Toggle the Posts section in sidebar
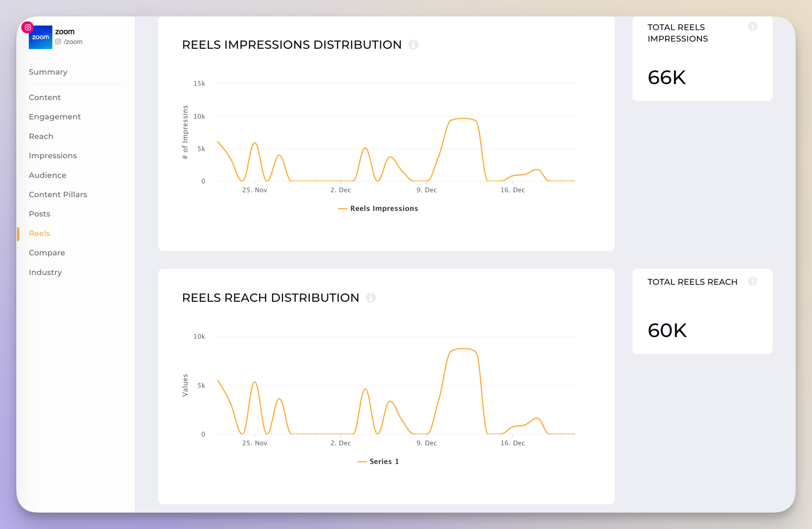The height and width of the screenshot is (529, 812). (x=40, y=213)
